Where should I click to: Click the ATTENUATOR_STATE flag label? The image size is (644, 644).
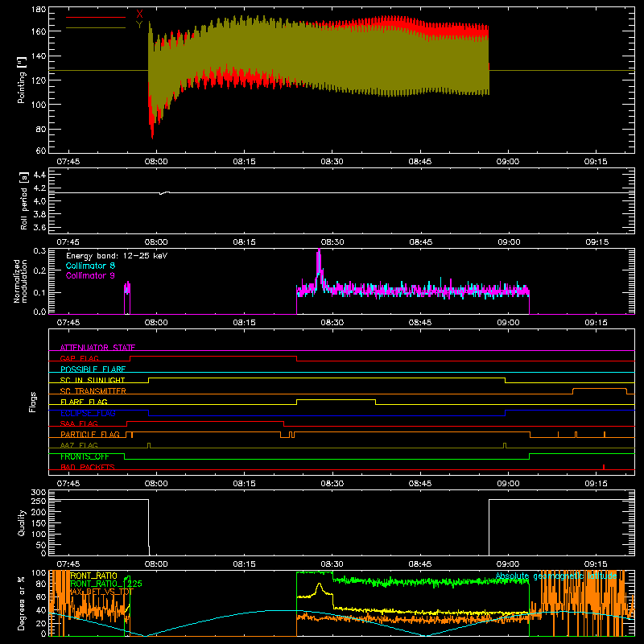point(97,348)
